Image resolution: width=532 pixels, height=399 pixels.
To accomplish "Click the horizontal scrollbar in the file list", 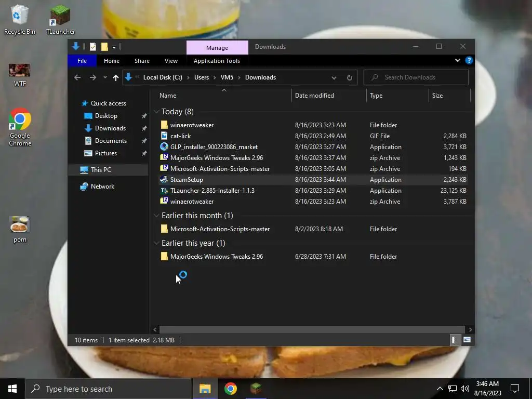I will coord(312,329).
